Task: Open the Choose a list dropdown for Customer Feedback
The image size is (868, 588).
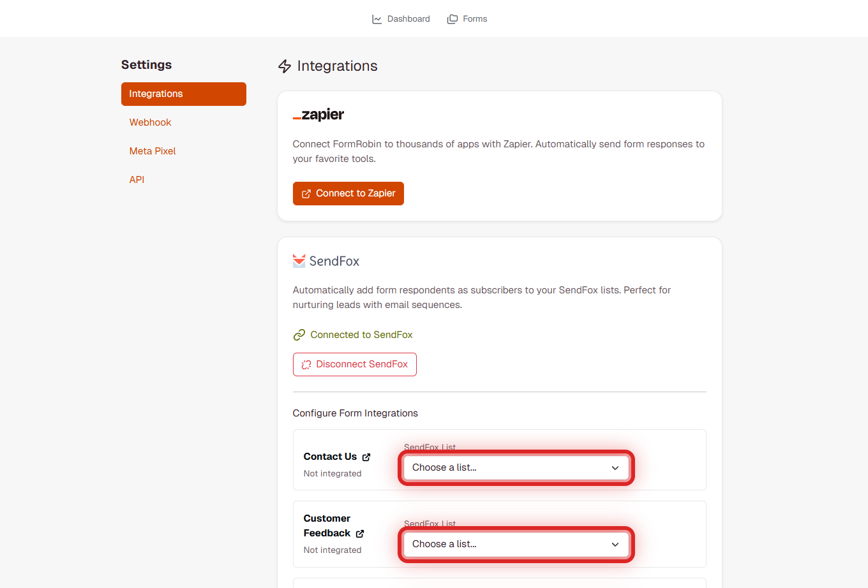Action: pyautogui.click(x=516, y=544)
